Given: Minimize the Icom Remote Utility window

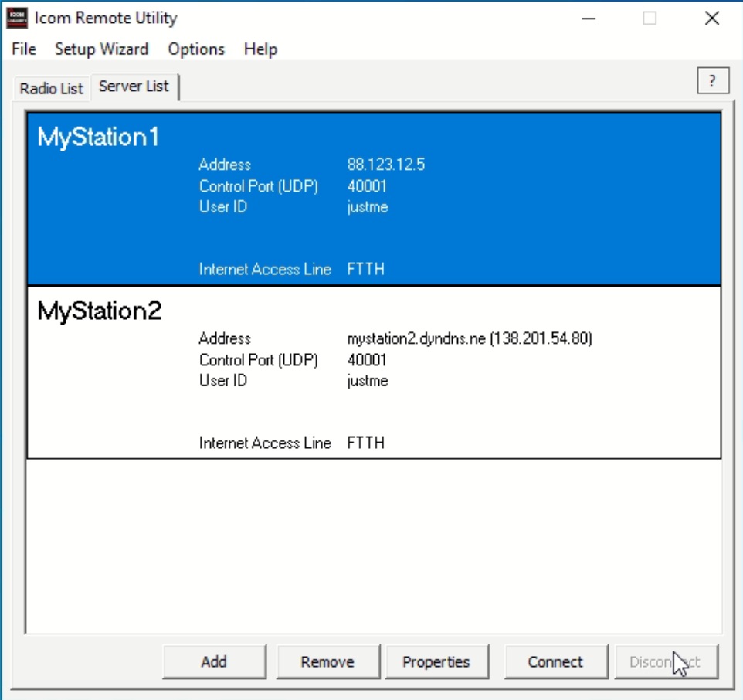Looking at the screenshot, I should [589, 19].
